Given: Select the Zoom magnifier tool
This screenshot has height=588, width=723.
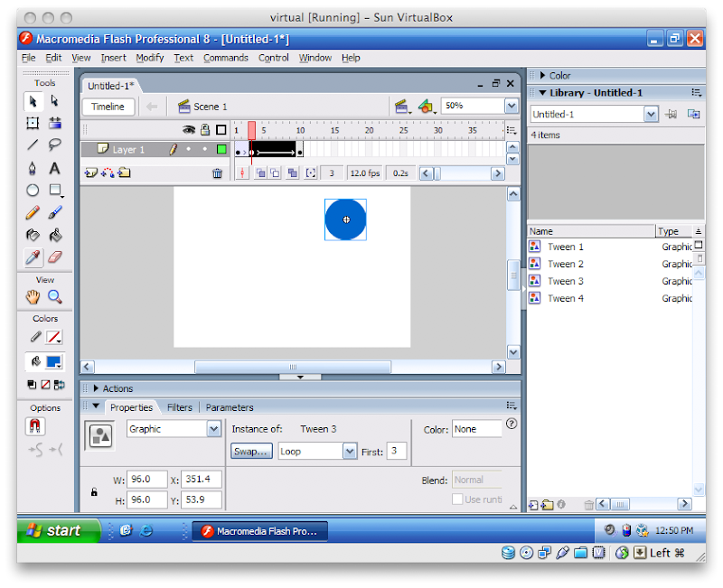Looking at the screenshot, I should click(x=55, y=297).
